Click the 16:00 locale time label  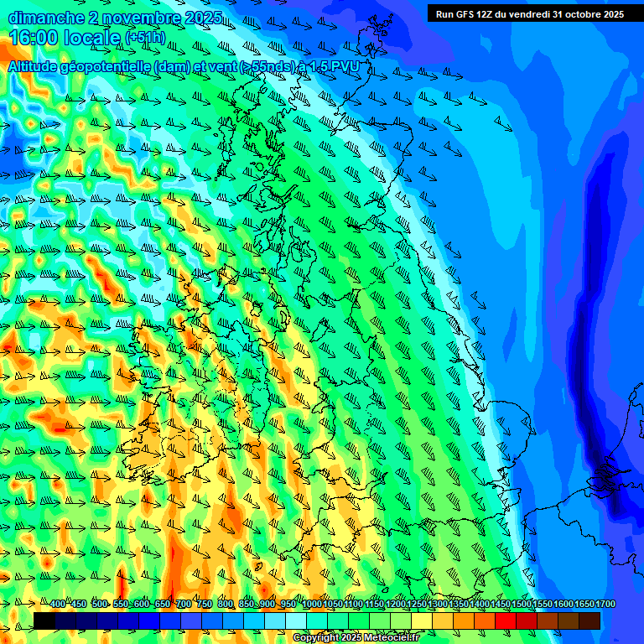64,39
